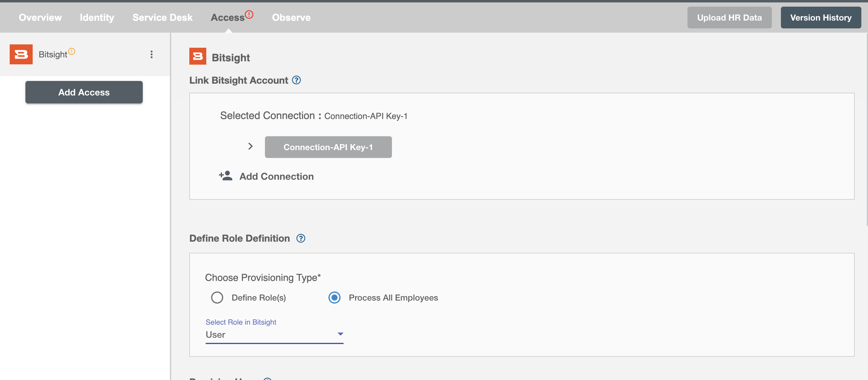868x380 pixels.
Task: Click the help icon next to Link Bitsight Account
Action: click(x=296, y=80)
